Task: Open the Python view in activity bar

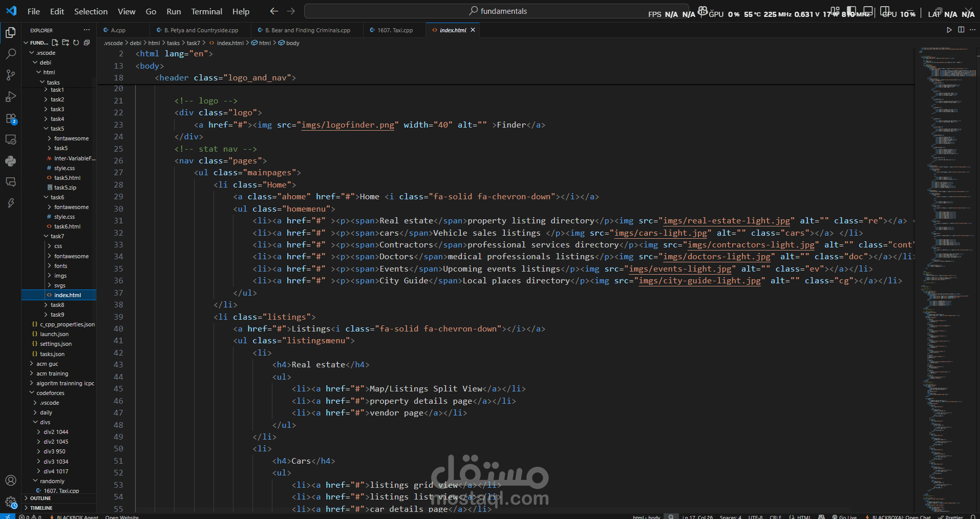Action: (x=10, y=161)
